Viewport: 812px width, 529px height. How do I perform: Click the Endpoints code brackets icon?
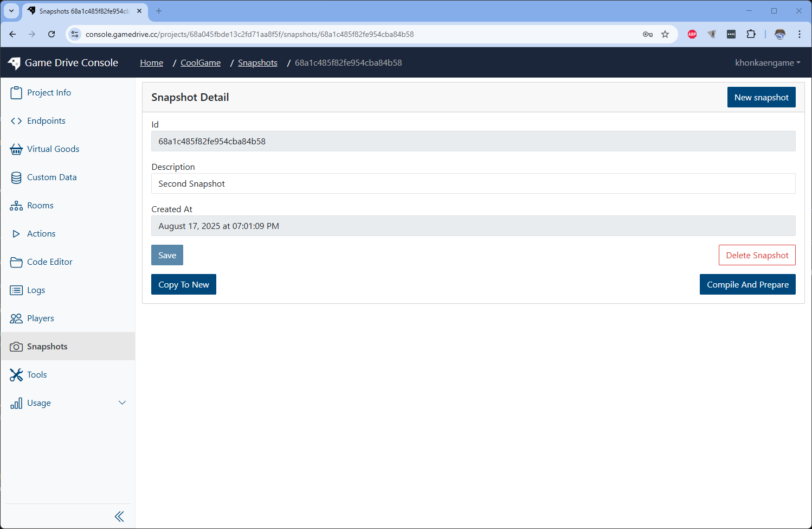[x=16, y=121]
